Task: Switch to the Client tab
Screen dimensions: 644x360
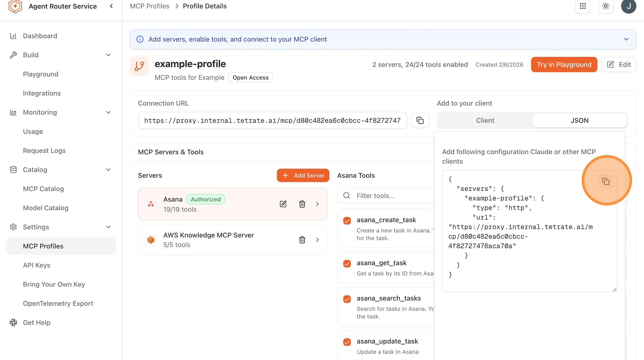Action: pos(485,120)
